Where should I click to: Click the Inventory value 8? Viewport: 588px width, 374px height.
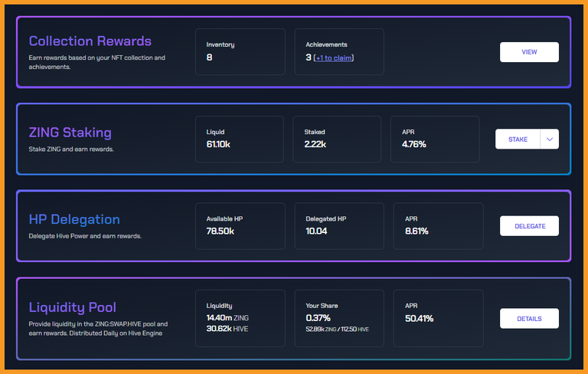209,57
